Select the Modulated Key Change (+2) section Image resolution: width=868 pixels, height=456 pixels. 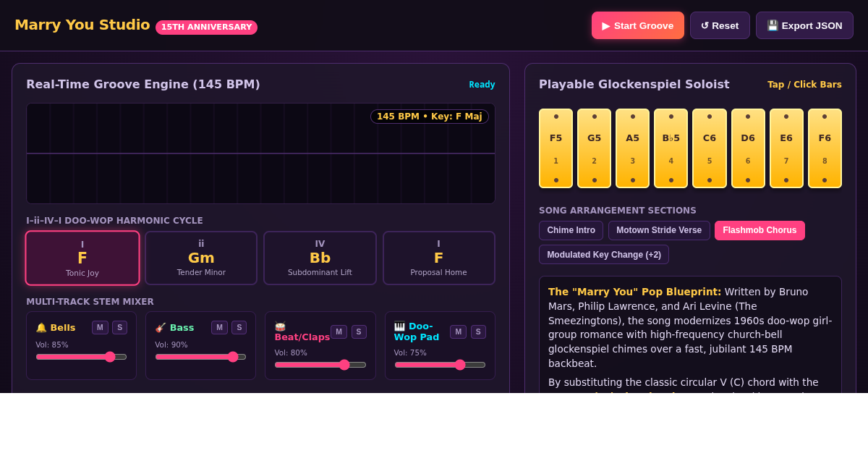604,255
